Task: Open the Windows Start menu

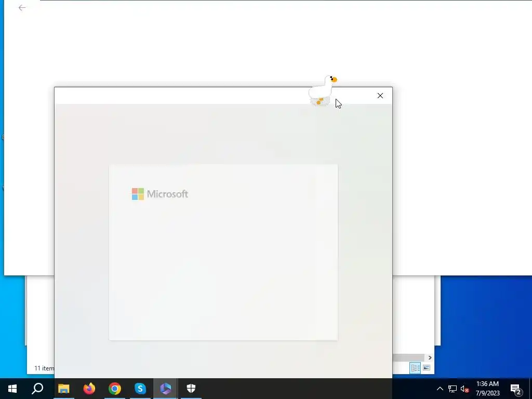Action: pyautogui.click(x=12, y=389)
